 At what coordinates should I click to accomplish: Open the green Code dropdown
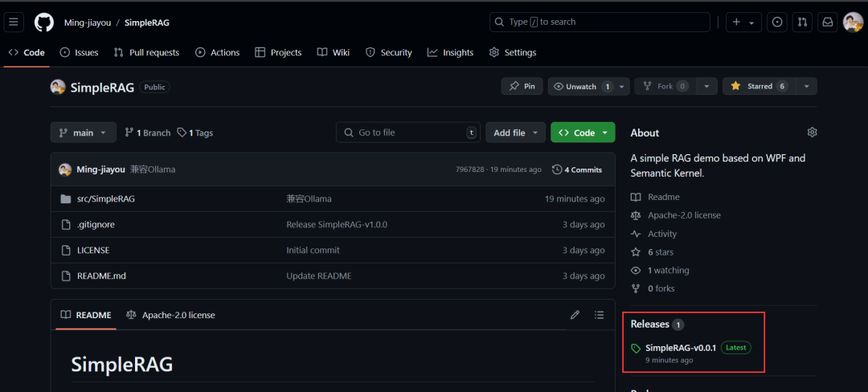click(583, 133)
